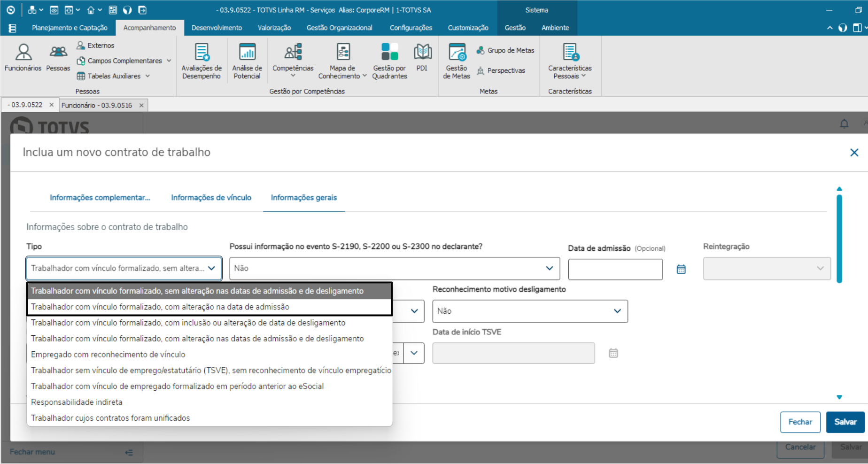Click Cancelar in the background window
Image resolution: width=868 pixels, height=464 pixels.
pos(800,448)
